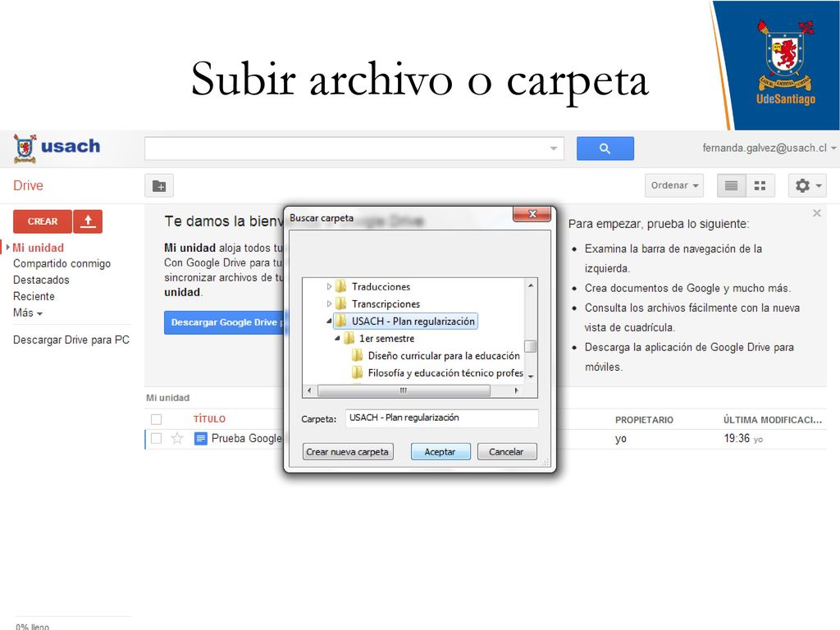Open Reciente in sidebar
The width and height of the screenshot is (840, 630).
(x=34, y=296)
